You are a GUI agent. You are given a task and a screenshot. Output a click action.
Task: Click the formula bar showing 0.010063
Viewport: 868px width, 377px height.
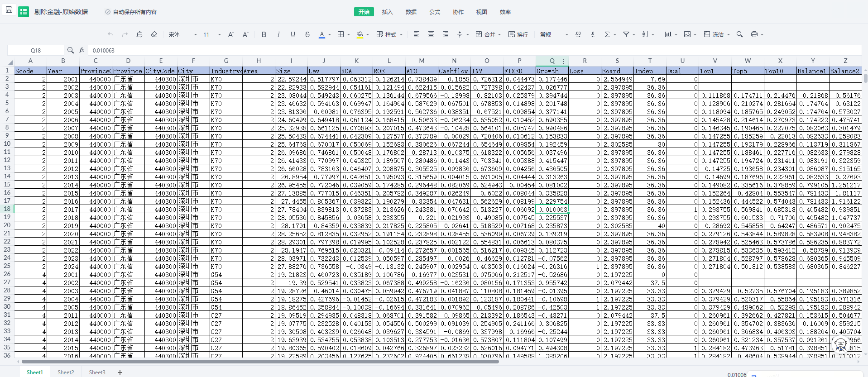click(x=475, y=50)
